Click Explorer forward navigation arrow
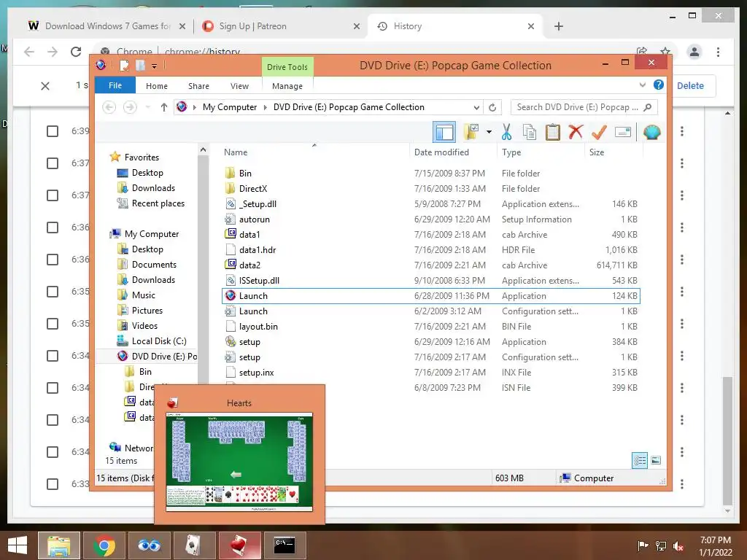747x560 pixels. (x=130, y=107)
